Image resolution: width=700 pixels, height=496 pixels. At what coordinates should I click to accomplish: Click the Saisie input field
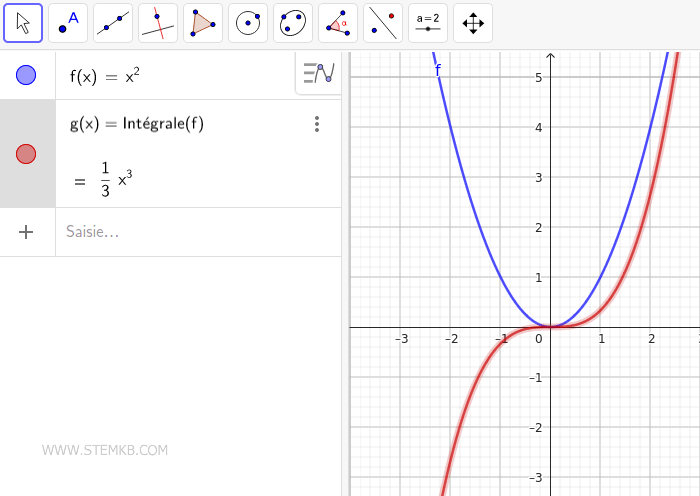coord(190,232)
